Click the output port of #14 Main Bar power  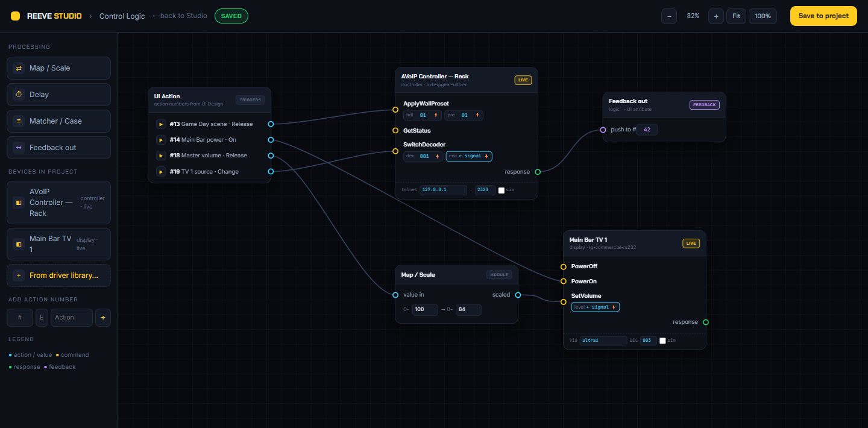click(x=271, y=140)
